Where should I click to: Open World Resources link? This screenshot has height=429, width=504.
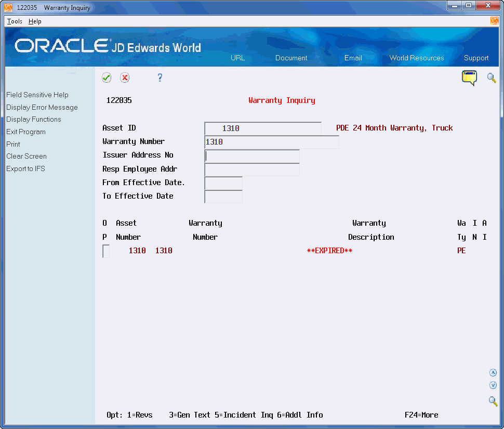417,58
